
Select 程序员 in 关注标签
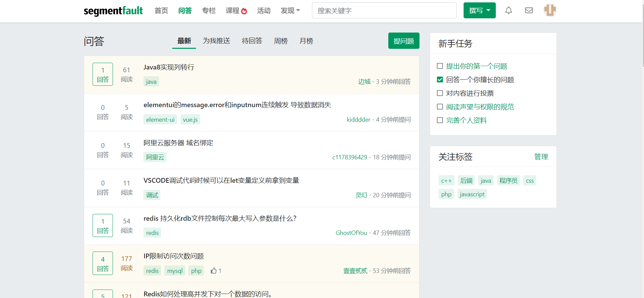pos(508,181)
